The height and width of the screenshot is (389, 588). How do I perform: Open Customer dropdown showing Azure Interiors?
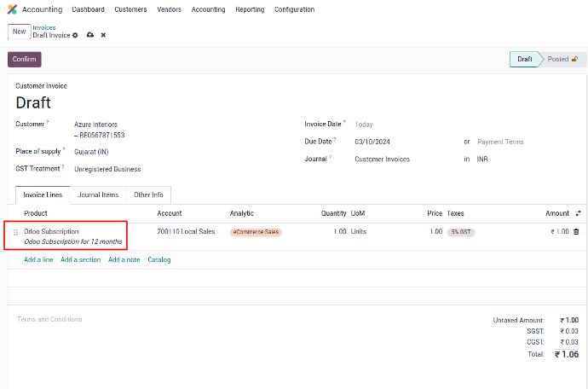(95, 125)
